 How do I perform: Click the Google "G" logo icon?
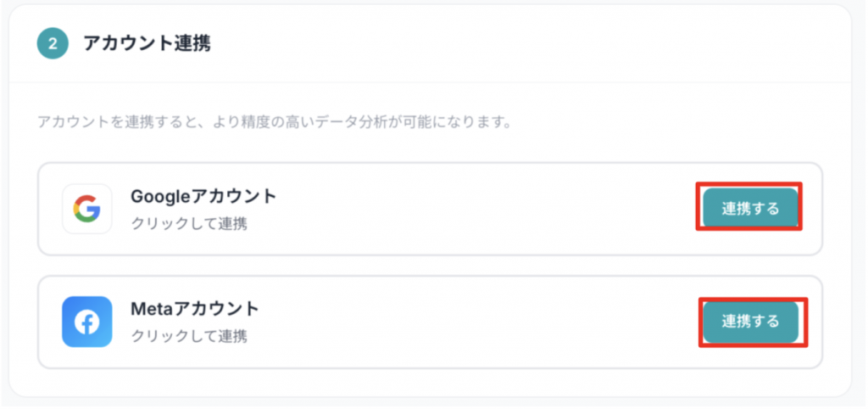click(86, 209)
